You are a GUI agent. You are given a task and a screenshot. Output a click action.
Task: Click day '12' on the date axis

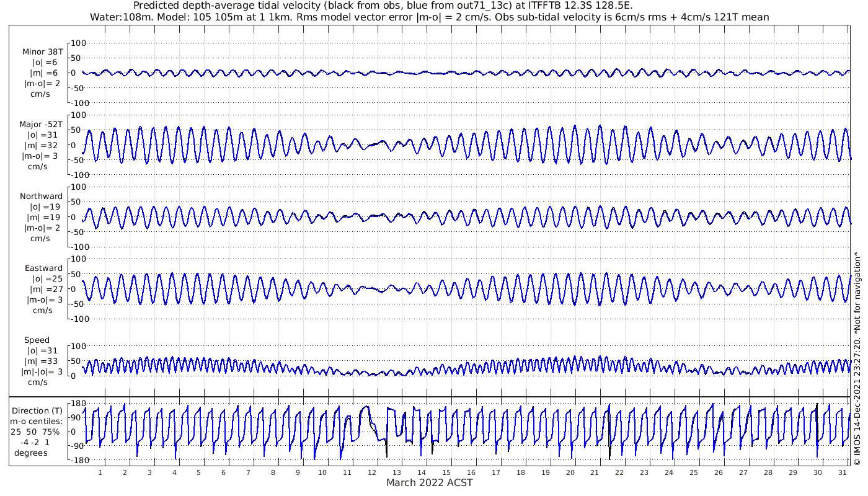372,472
